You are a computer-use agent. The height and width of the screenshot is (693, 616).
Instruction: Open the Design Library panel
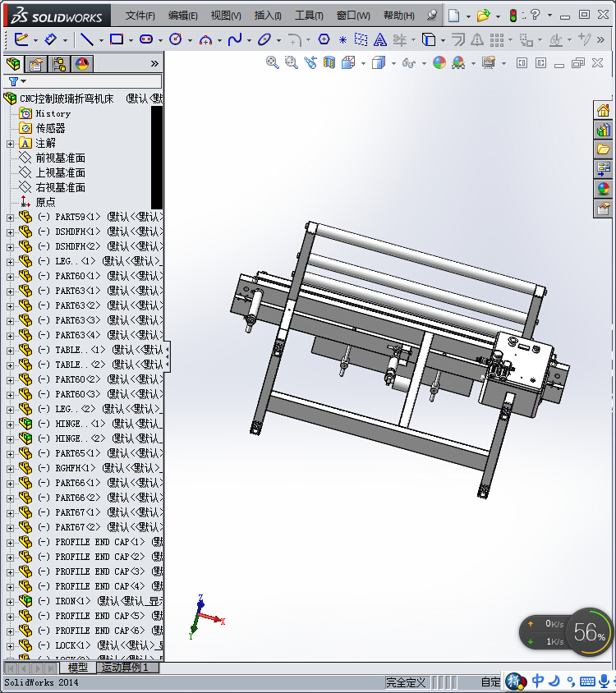click(x=603, y=130)
